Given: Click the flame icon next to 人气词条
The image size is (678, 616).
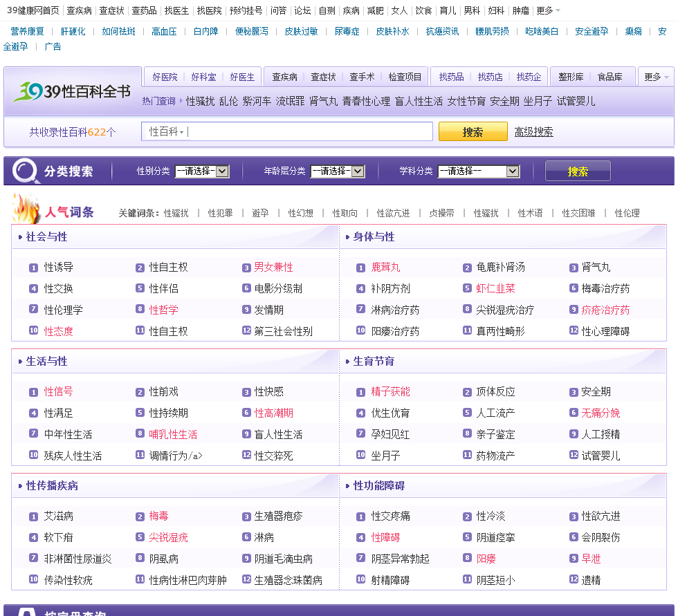Looking at the screenshot, I should [x=28, y=209].
